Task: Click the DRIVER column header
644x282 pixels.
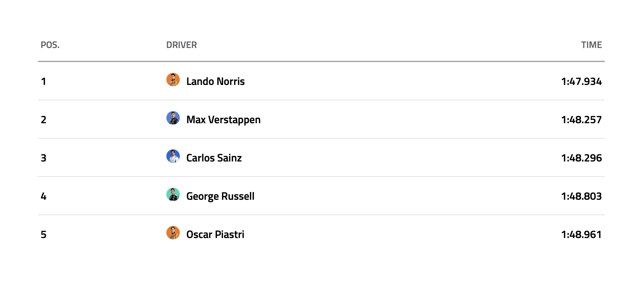Action: coord(181,45)
